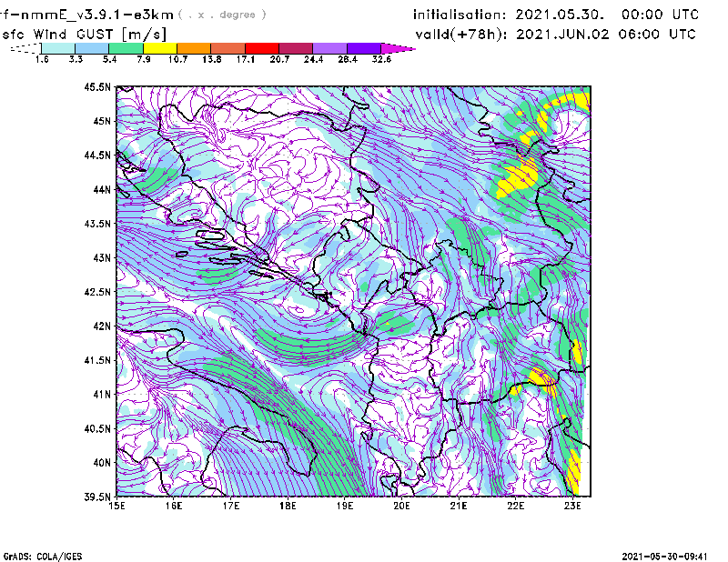The height and width of the screenshot is (562, 728).
Task: Click the "45N" latitude label
Action: 102,121
